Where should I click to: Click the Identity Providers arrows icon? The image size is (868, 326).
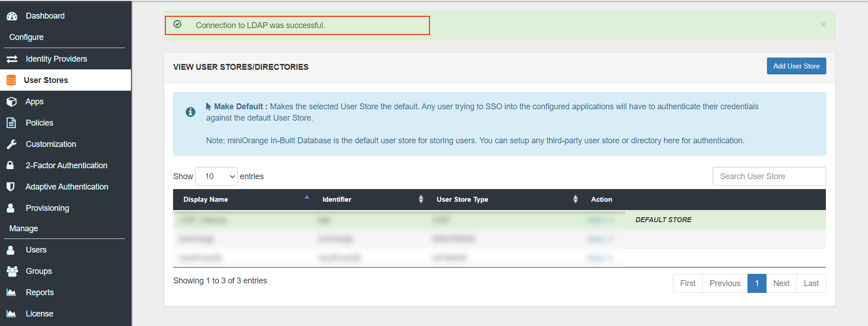coord(12,59)
